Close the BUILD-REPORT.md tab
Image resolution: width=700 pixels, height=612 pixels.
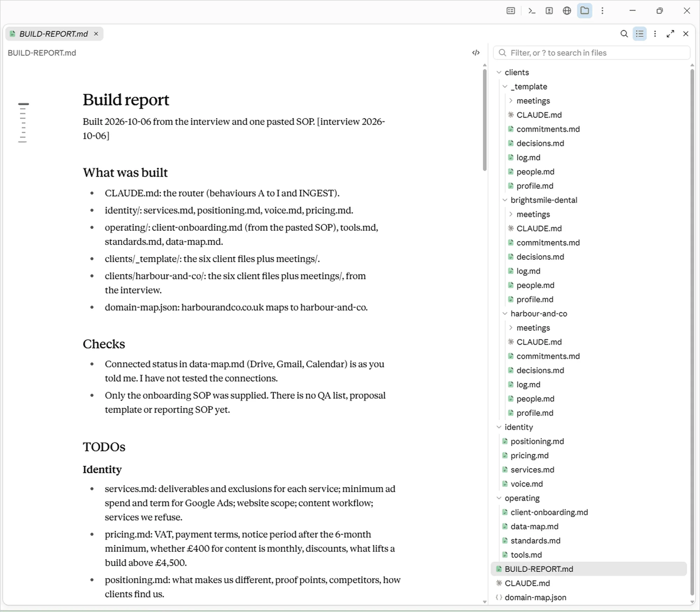(x=96, y=34)
